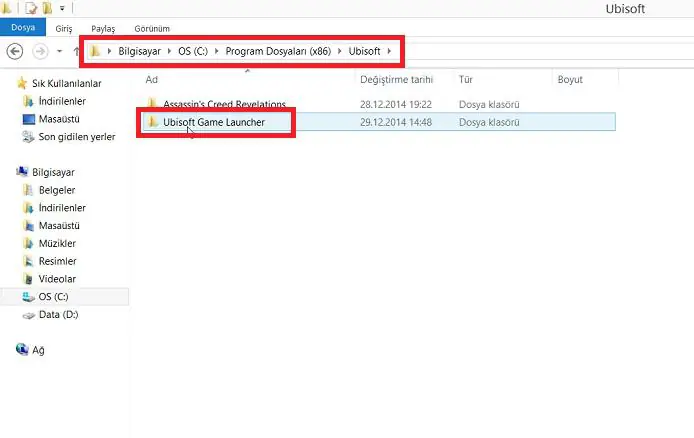Open the Dosya ribbon tab
The width and height of the screenshot is (694, 438).
pos(23,27)
